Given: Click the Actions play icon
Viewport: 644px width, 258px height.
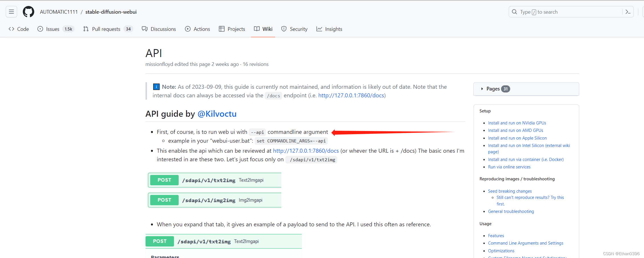Looking at the screenshot, I should tap(188, 29).
